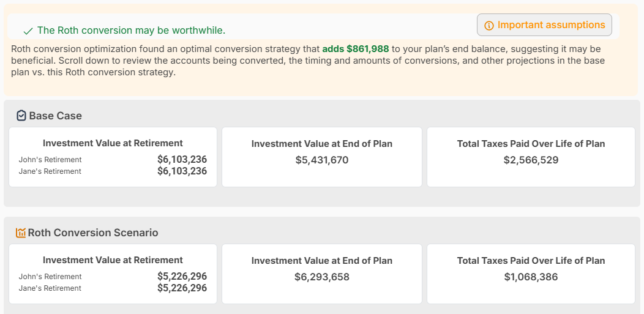644x314 pixels.
Task: Select John's Retirement label in Roth scenario
Action: pyautogui.click(x=50, y=277)
